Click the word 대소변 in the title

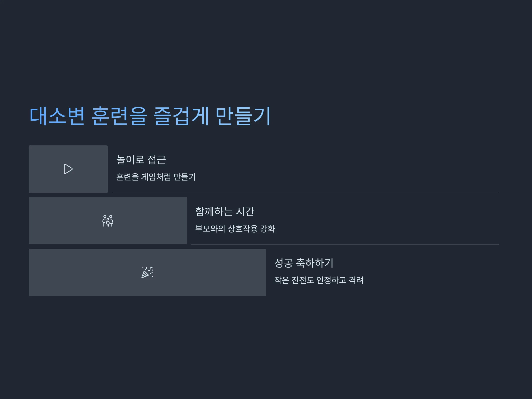click(57, 116)
